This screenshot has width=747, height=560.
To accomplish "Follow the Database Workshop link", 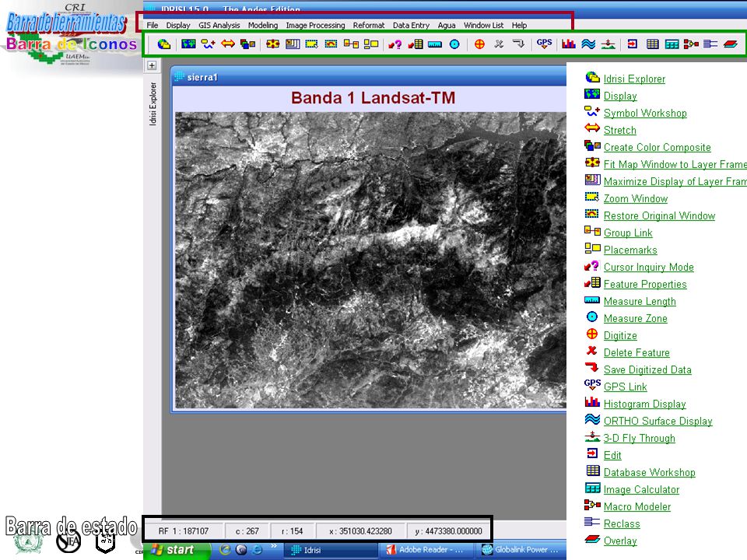I will [x=649, y=472].
